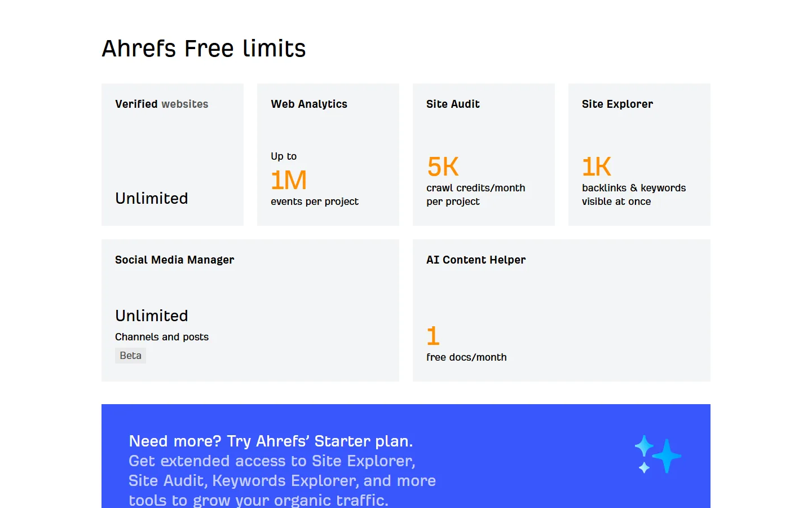The image size is (812, 508).
Task: Click the "Get extended access to Site Explorer" description
Action: click(282, 480)
